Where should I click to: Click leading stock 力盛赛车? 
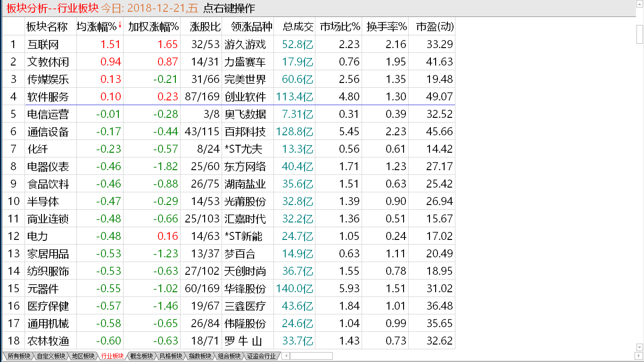tap(245, 62)
